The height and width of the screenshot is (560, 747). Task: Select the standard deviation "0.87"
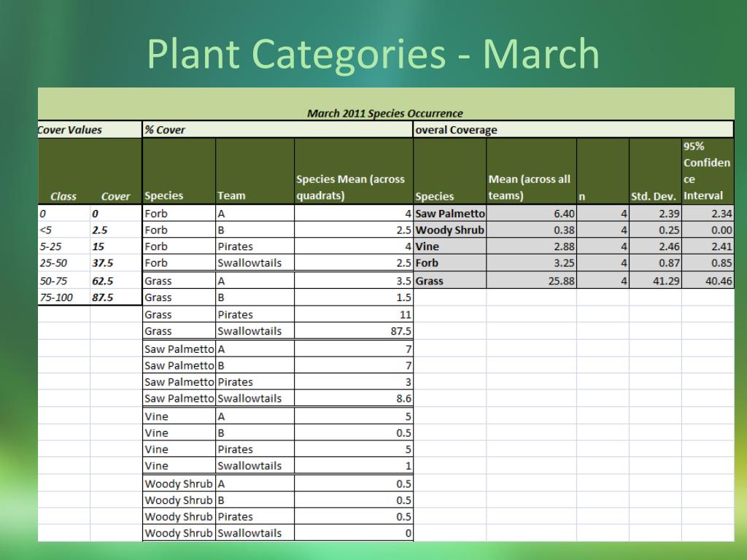pyautogui.click(x=669, y=262)
